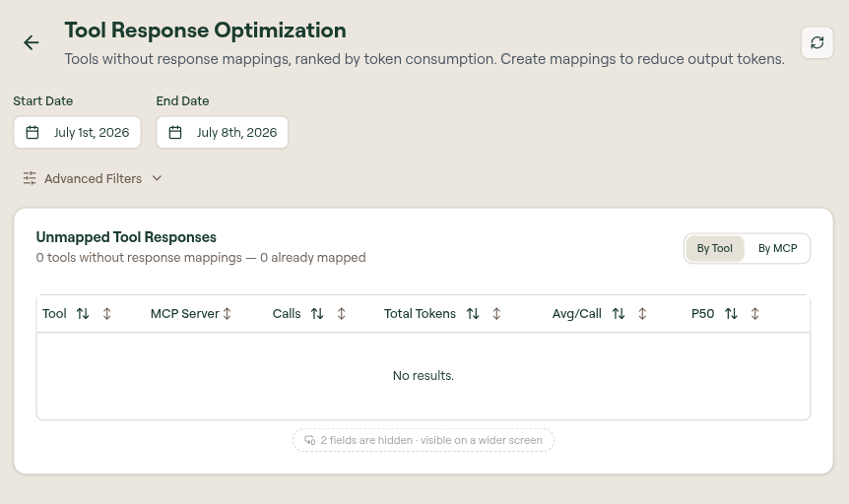849x504 pixels.
Task: Click the 'End Date' label
Action: (182, 100)
